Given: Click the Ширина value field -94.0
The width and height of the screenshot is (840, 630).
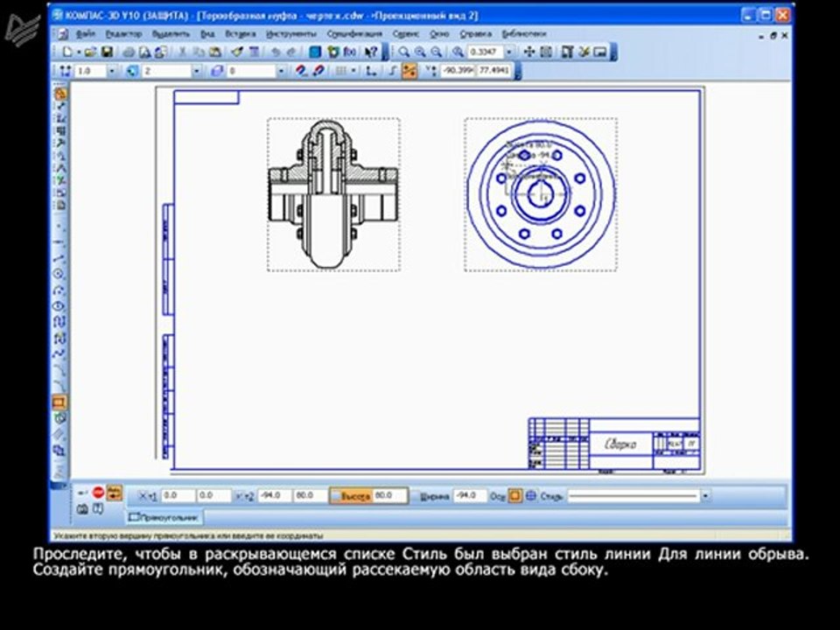Looking at the screenshot, I should (x=470, y=496).
